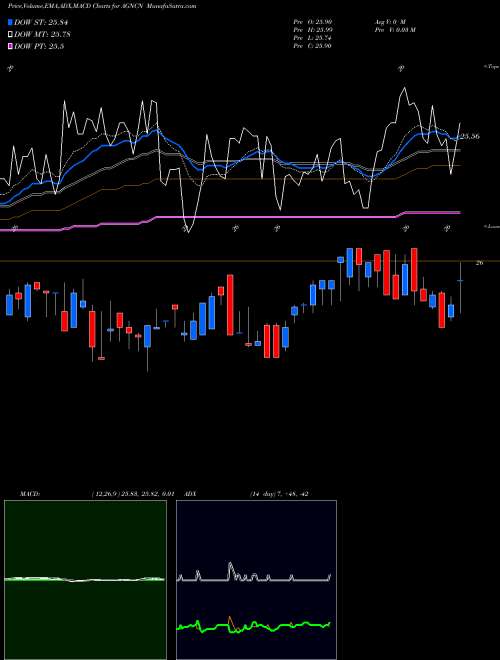
Task: Click the Pre H: 25.99 high value
Action: tap(313, 29)
